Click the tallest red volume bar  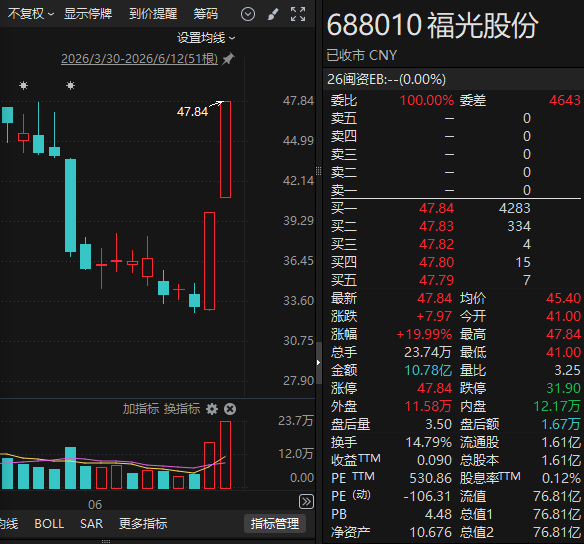click(225, 455)
